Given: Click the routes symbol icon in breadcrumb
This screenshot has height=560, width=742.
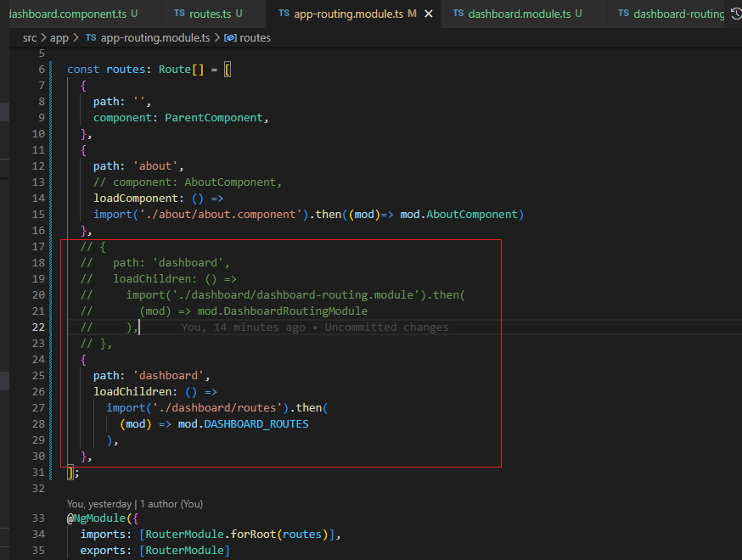Looking at the screenshot, I should point(229,38).
